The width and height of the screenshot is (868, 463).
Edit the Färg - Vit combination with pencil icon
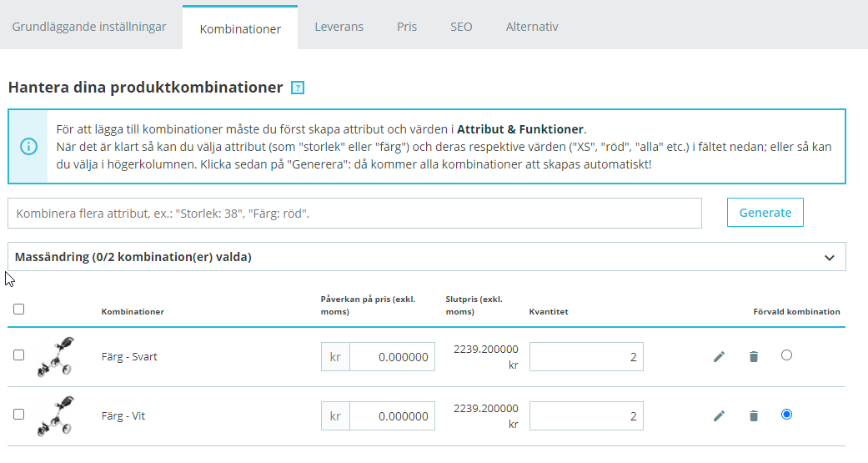[719, 416]
